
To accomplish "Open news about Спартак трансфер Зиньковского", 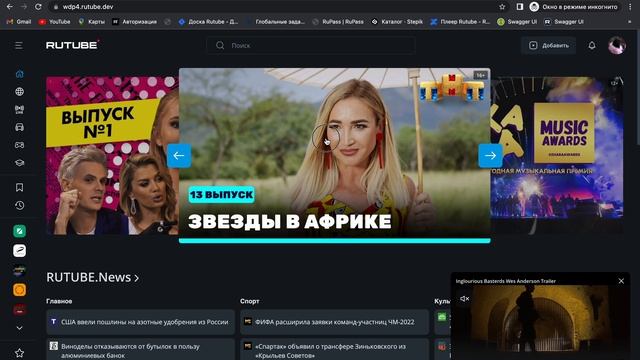I will click(335, 349).
